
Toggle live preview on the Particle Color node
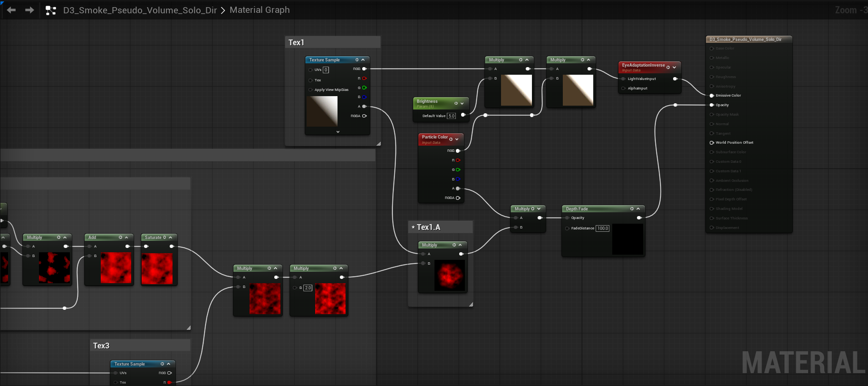click(x=451, y=139)
